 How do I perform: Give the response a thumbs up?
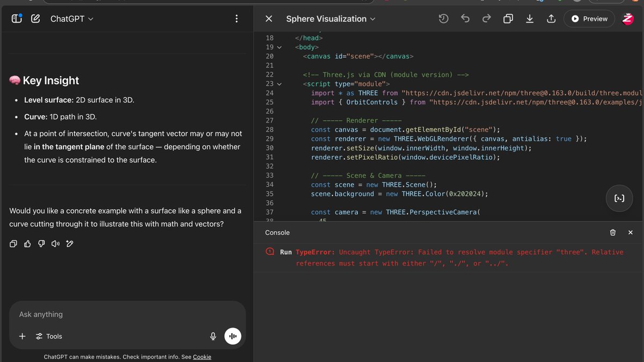(x=27, y=244)
